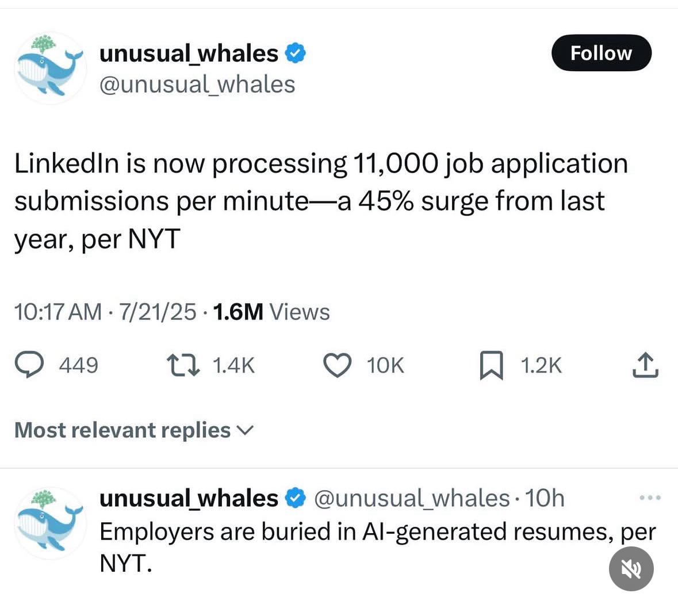Open the more options dots on the reply
The width and height of the screenshot is (678, 616).
pos(650,497)
